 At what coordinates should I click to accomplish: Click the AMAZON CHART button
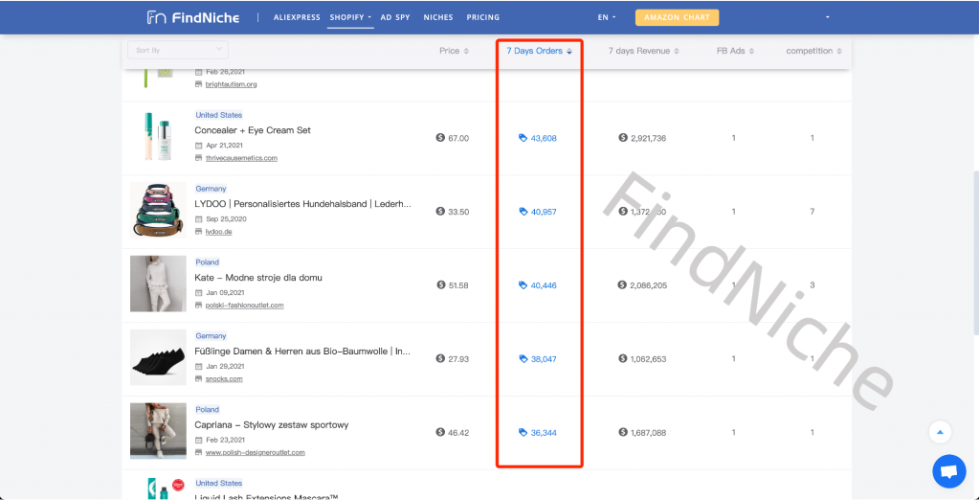(677, 17)
